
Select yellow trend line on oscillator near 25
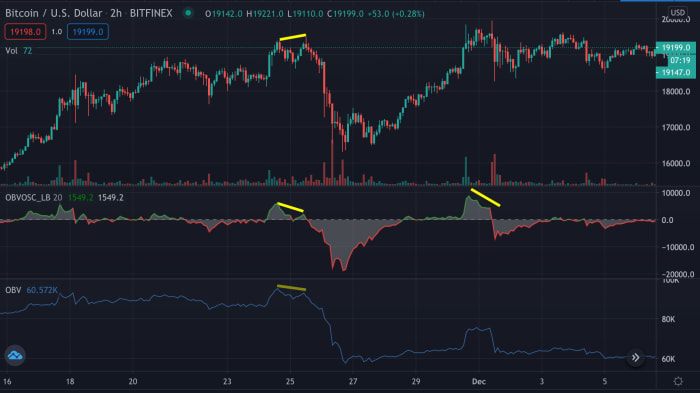click(x=291, y=207)
